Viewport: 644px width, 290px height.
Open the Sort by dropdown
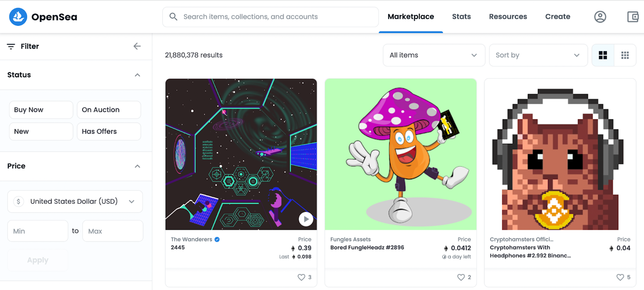point(538,55)
